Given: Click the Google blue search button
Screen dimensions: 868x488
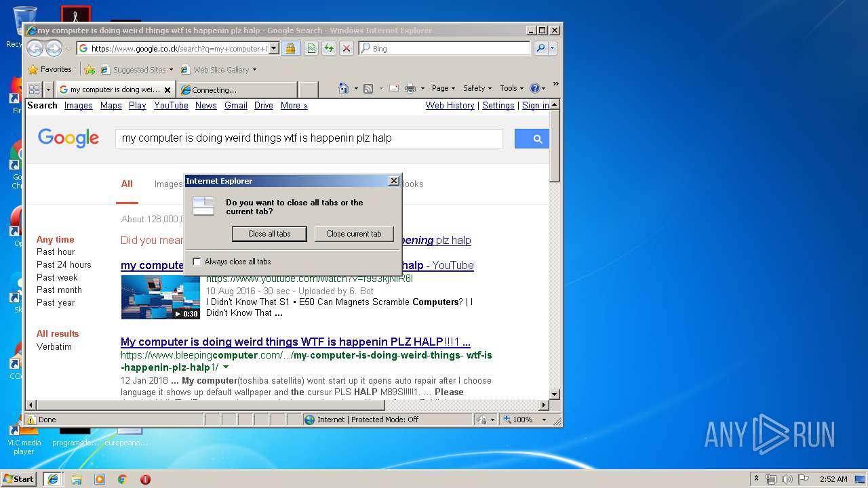Looking at the screenshot, I should click(532, 138).
